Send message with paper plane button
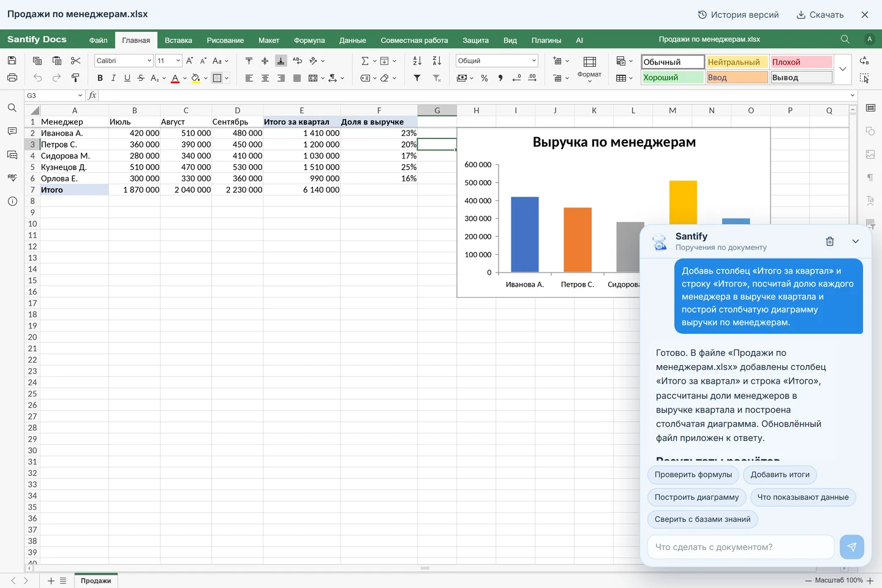This screenshot has height=588, width=882. [x=852, y=547]
